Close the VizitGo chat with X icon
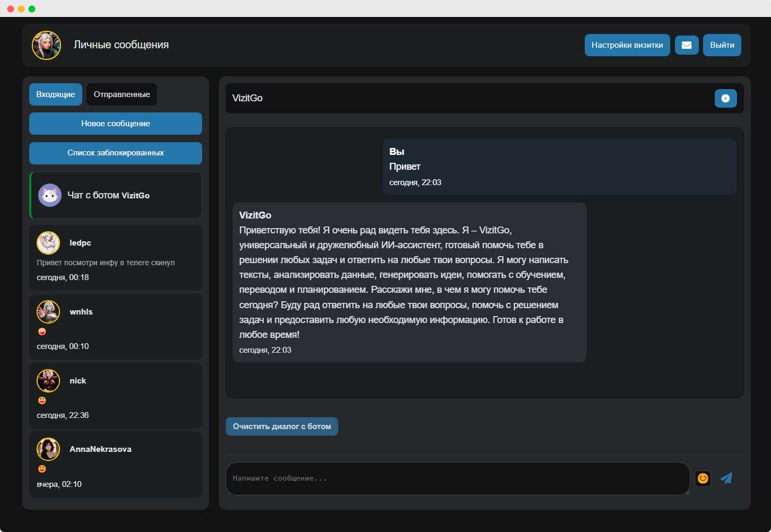Image resolution: width=771 pixels, height=532 pixels. (725, 98)
